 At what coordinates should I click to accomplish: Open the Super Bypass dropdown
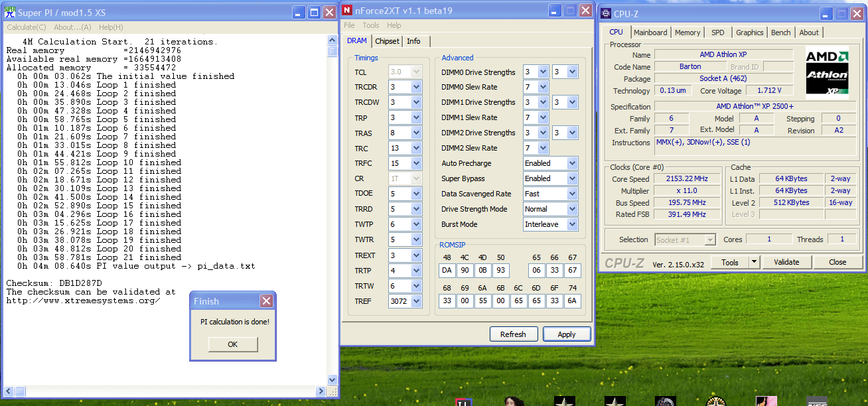tap(572, 178)
